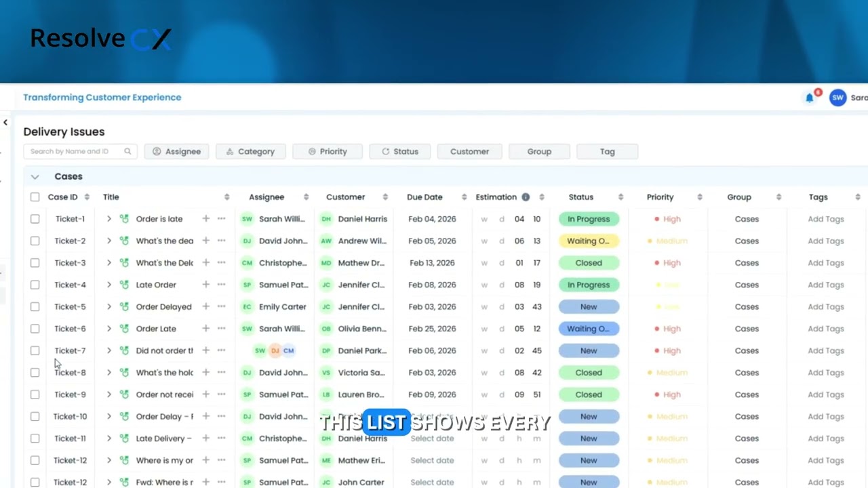
Task: Open the Tag filter
Action: [x=607, y=151]
